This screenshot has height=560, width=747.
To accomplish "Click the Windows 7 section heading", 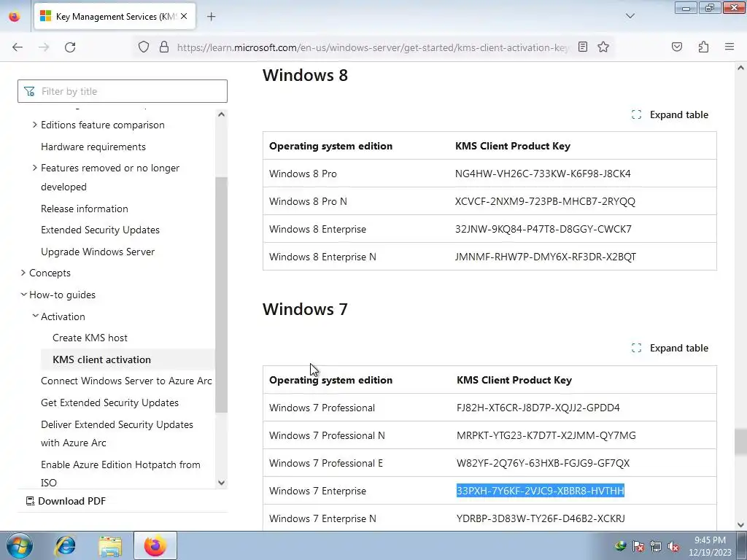I will pyautogui.click(x=305, y=309).
